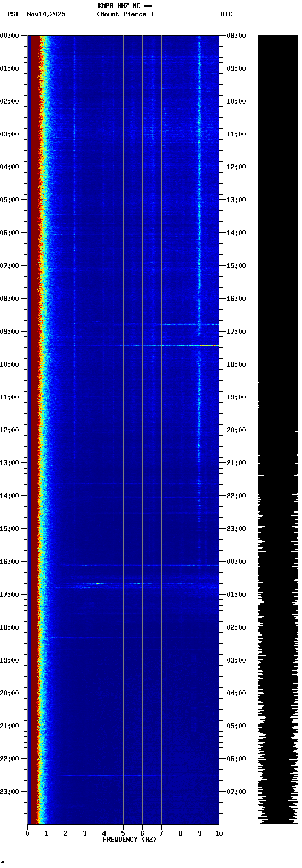302x868 pixels.
Task: Click the PST '15:00' time label
Action: 9,529
